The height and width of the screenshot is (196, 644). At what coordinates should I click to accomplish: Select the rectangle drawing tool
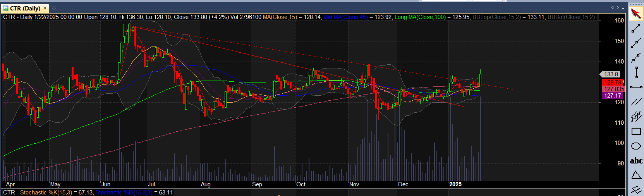pos(636,131)
